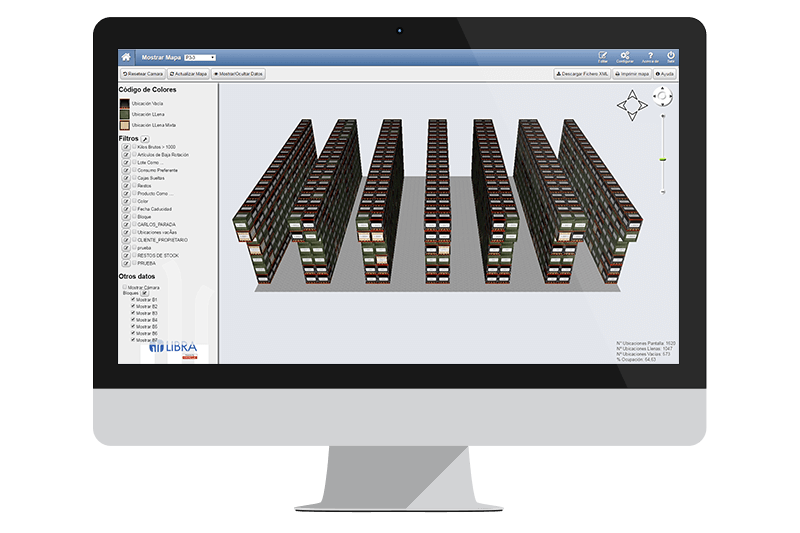This screenshot has width=800, height=533.
Task: Open the Editar tool in header
Action: coord(603,57)
